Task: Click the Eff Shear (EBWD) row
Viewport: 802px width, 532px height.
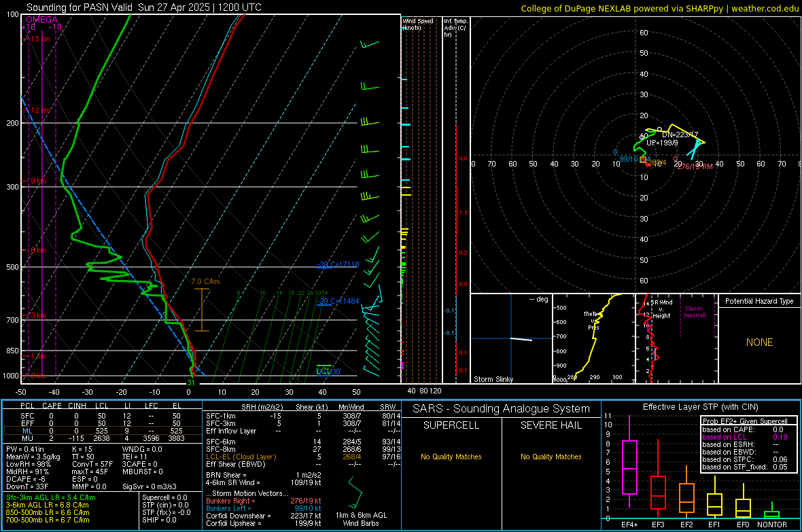Action: (x=303, y=465)
